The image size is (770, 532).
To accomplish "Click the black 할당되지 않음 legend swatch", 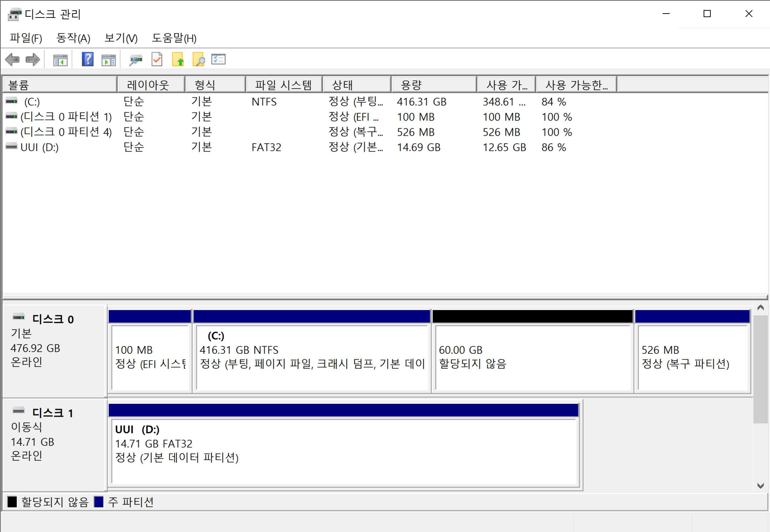I will pyautogui.click(x=12, y=502).
